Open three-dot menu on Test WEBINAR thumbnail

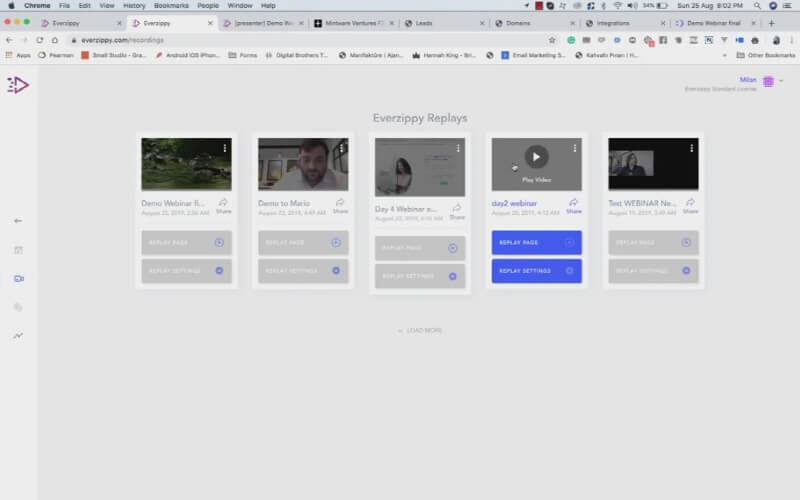click(x=691, y=148)
